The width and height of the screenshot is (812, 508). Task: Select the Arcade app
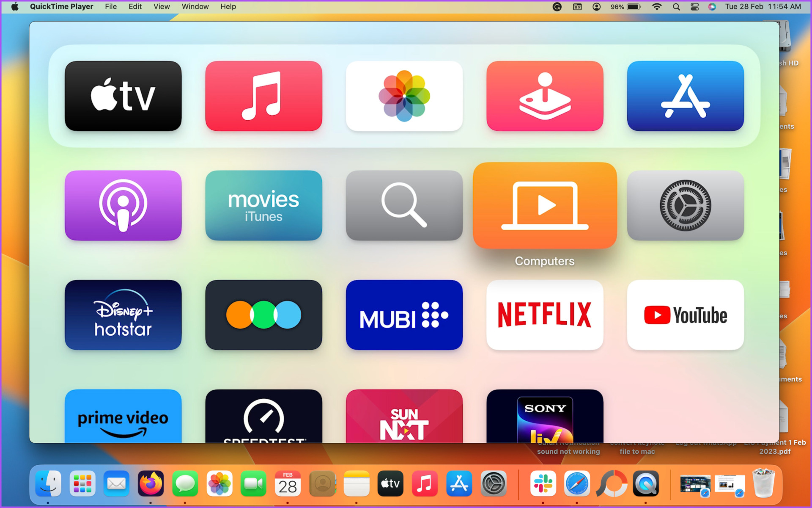(544, 96)
